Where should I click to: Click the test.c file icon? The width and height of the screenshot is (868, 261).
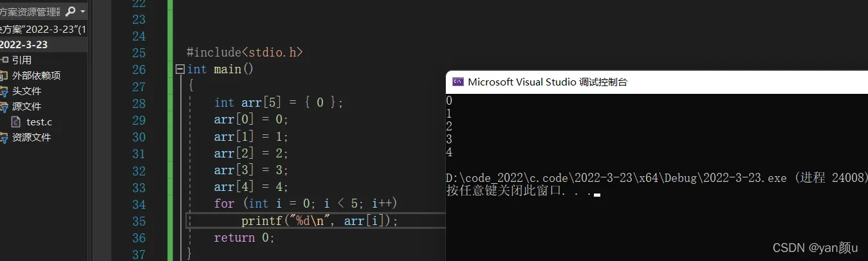tap(15, 122)
